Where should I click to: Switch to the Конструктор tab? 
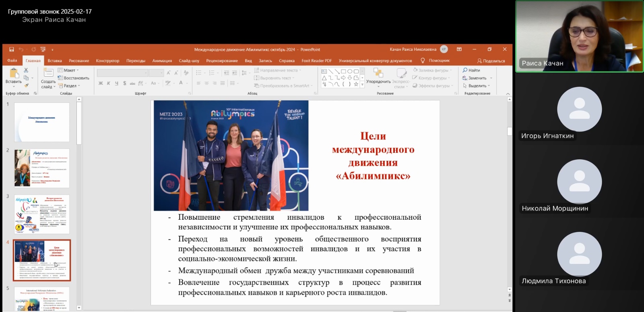click(x=107, y=60)
